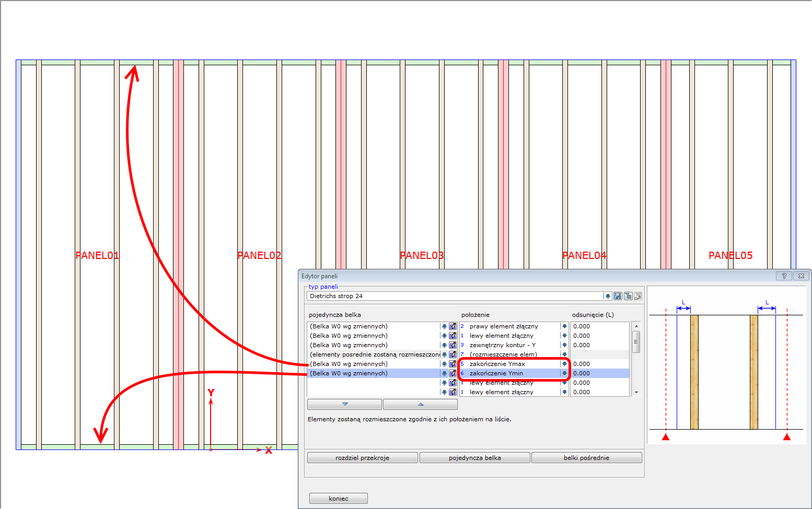Click the help question mark in the dialog title bar
Image resolution: width=812 pixels, height=509 pixels.
pyautogui.click(x=784, y=276)
